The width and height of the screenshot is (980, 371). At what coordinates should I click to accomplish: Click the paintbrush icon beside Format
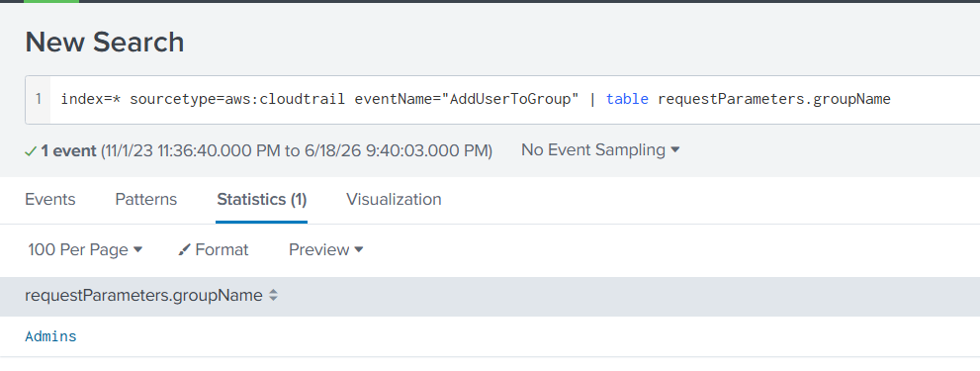click(184, 250)
